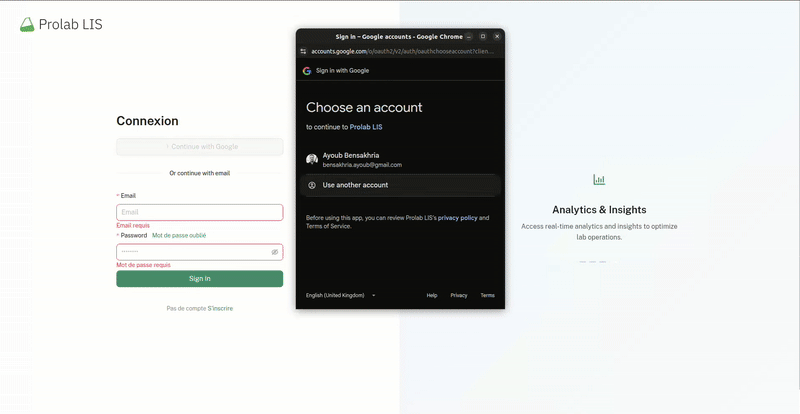Click the Google G logo in popup

coord(307,71)
